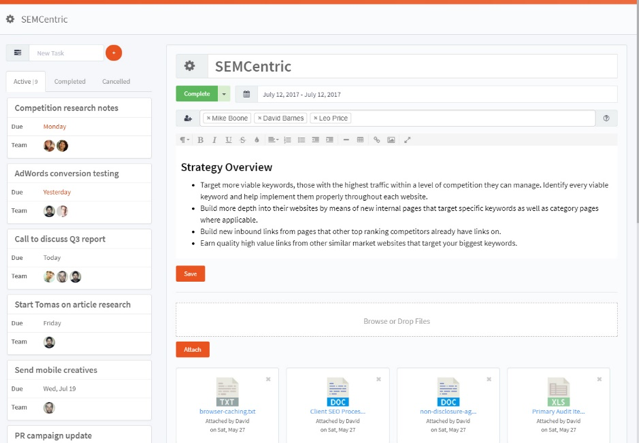Click the Strategy Overview heading in editor
Image resolution: width=639 pixels, height=443 pixels.
(x=227, y=167)
